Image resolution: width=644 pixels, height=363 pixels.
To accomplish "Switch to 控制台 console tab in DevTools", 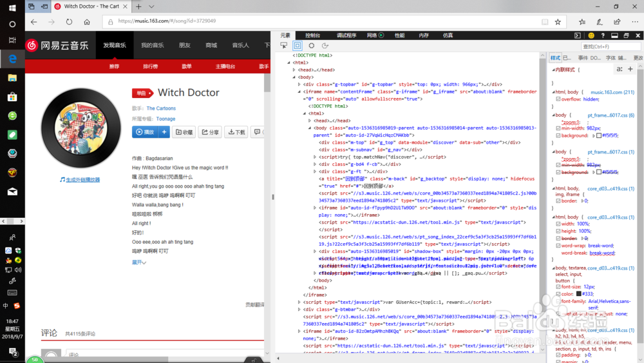I will 312,35.
